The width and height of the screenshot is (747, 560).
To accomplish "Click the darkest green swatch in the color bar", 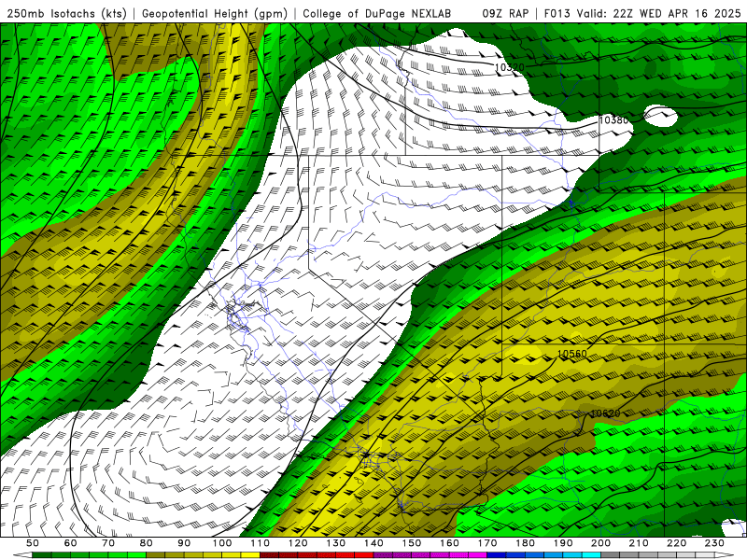I will [42, 554].
